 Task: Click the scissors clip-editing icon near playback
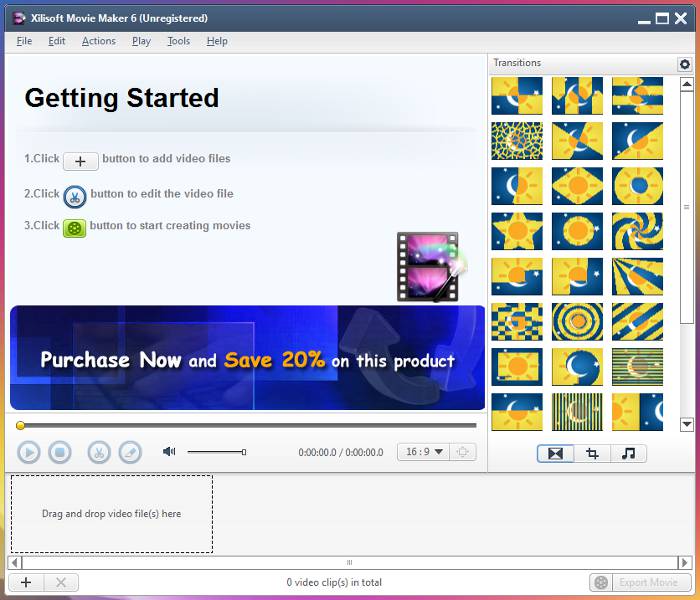click(98, 452)
